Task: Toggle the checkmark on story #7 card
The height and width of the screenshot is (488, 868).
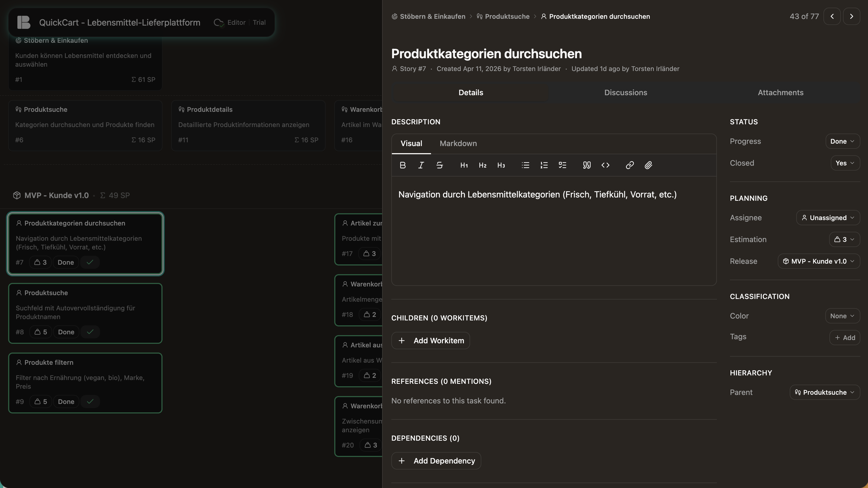Action: tap(90, 262)
